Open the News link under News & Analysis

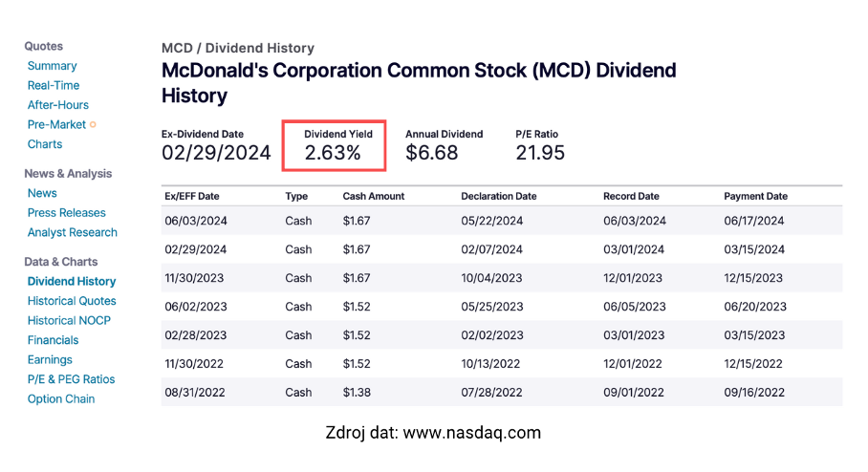coord(42,193)
